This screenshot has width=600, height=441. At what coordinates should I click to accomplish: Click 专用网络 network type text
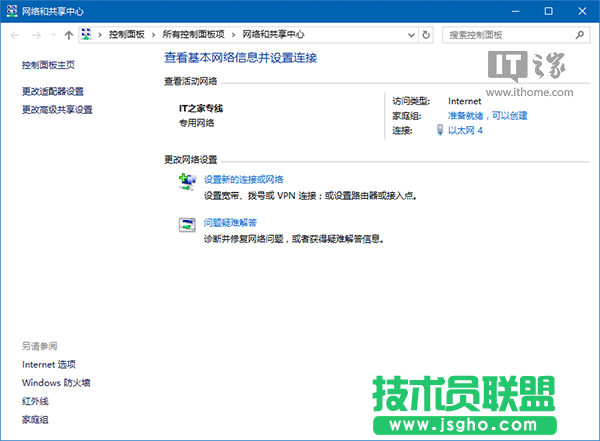click(x=196, y=123)
